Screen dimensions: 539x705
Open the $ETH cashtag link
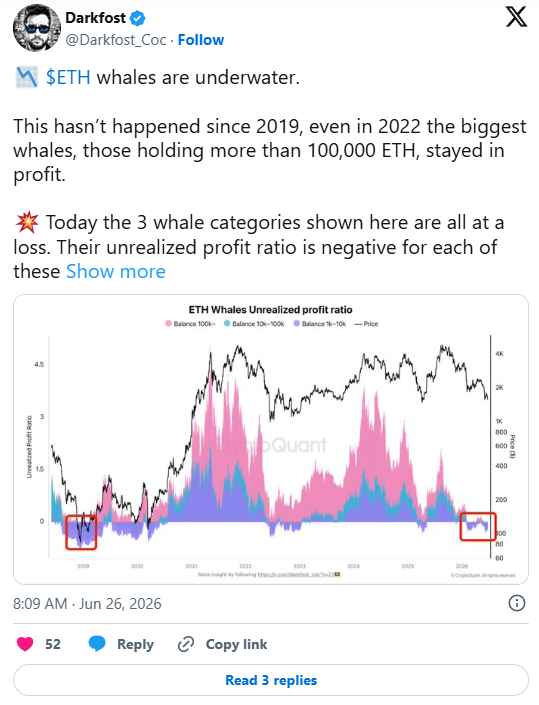click(x=68, y=77)
